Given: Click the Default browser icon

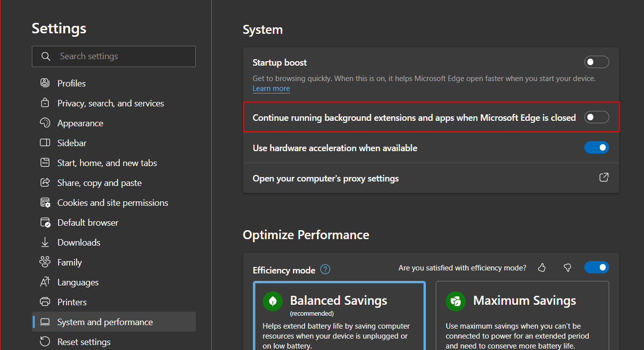Looking at the screenshot, I should tap(45, 222).
